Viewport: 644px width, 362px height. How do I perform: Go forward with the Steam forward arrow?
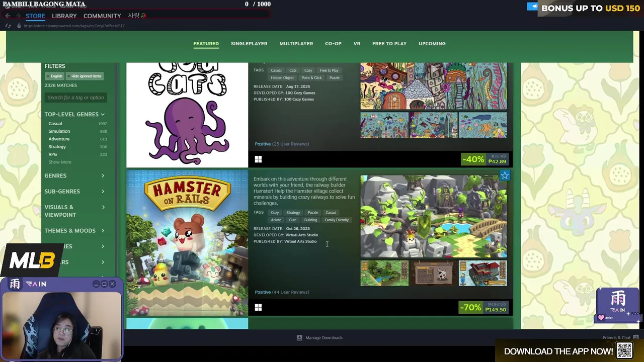click(19, 16)
